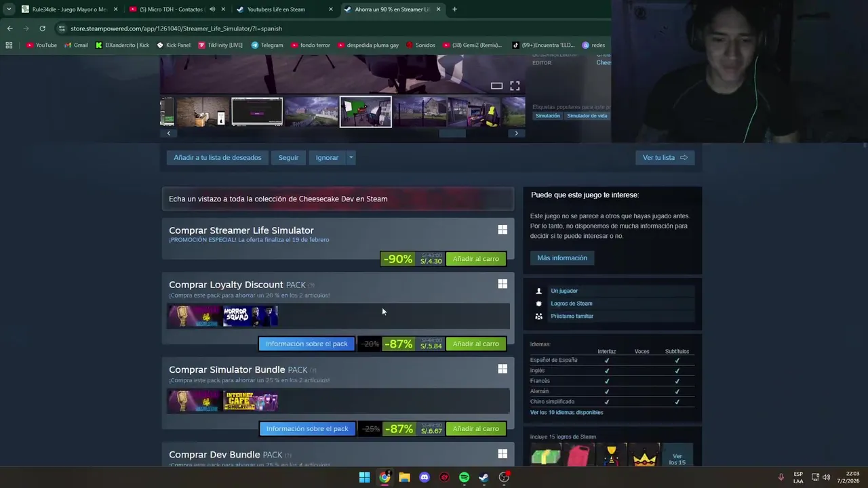Click the address bar URL field
This screenshot has width=868, height=488.
pyautogui.click(x=325, y=28)
